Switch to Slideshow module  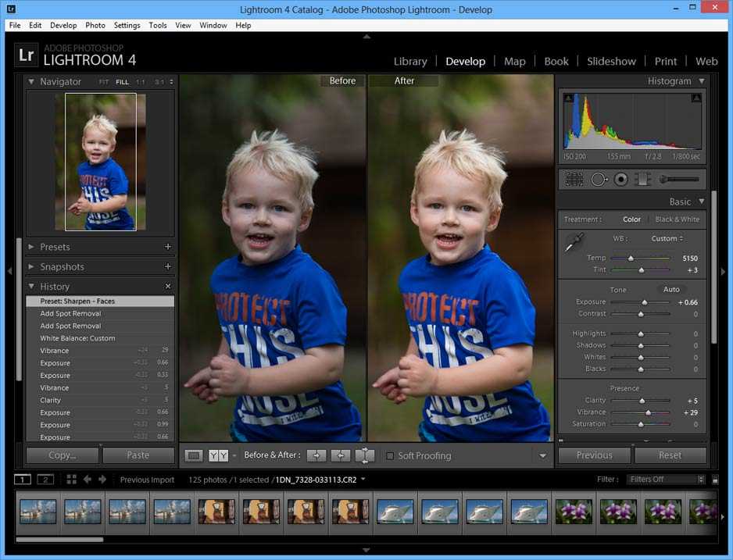point(611,61)
